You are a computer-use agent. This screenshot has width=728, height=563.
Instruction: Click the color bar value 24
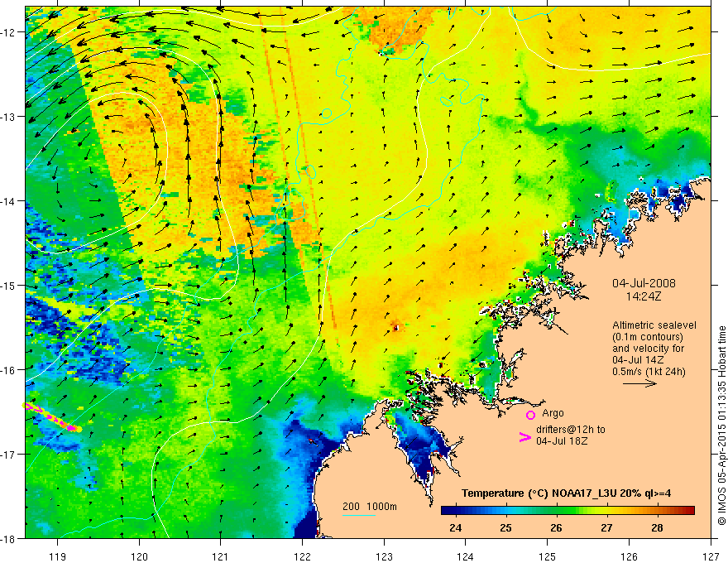click(456, 527)
